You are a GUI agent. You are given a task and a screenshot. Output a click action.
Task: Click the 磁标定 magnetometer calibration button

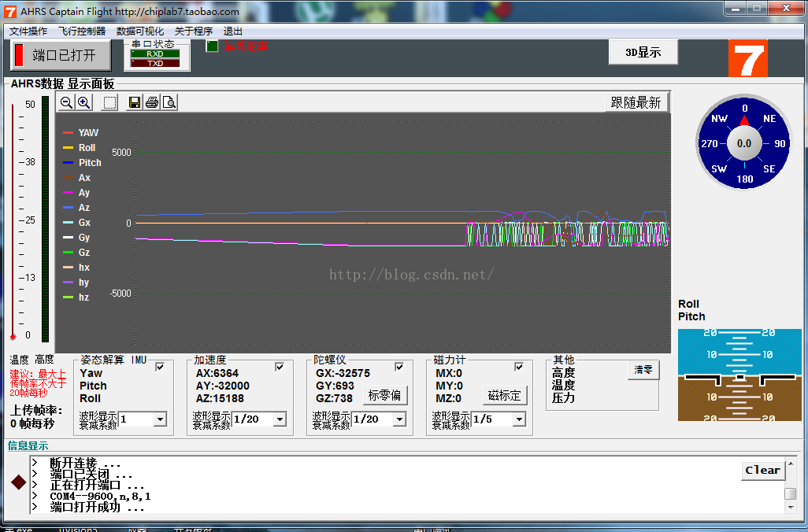pyautogui.click(x=505, y=396)
